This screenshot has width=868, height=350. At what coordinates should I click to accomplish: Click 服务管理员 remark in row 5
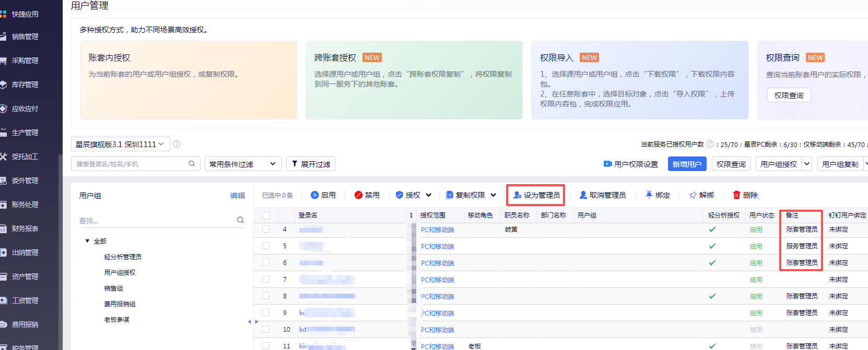(802, 246)
